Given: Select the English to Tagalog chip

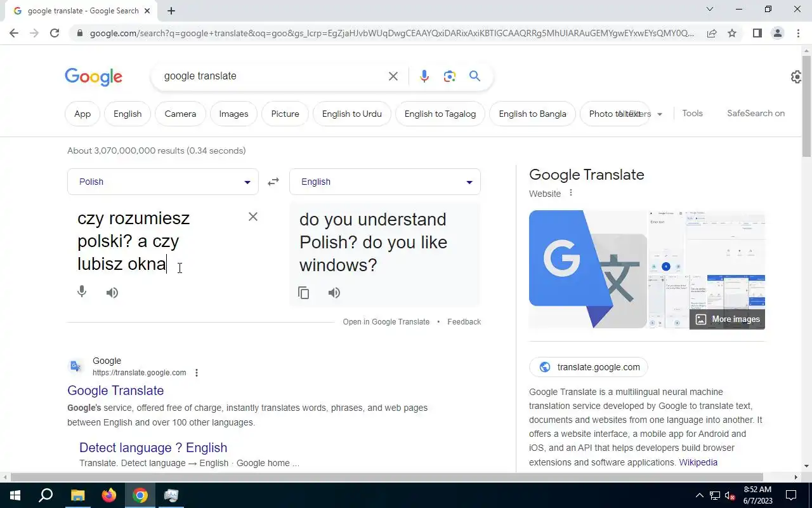Looking at the screenshot, I should point(440,114).
